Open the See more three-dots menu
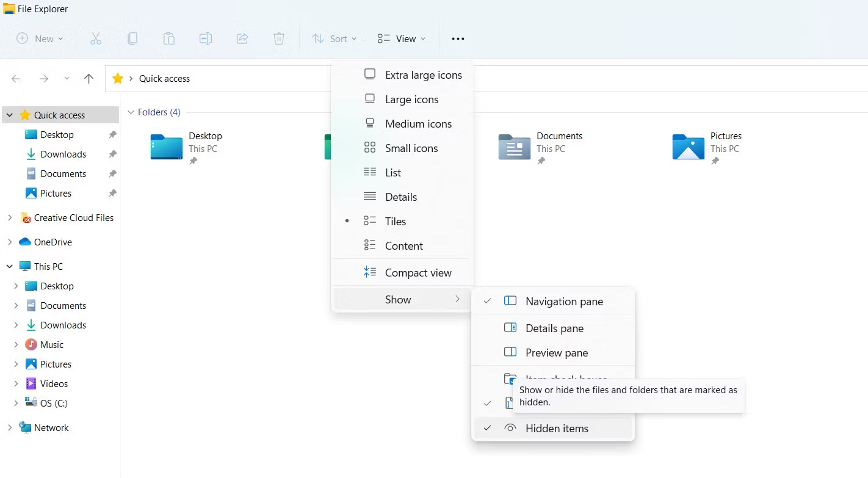This screenshot has width=868, height=478. point(458,38)
